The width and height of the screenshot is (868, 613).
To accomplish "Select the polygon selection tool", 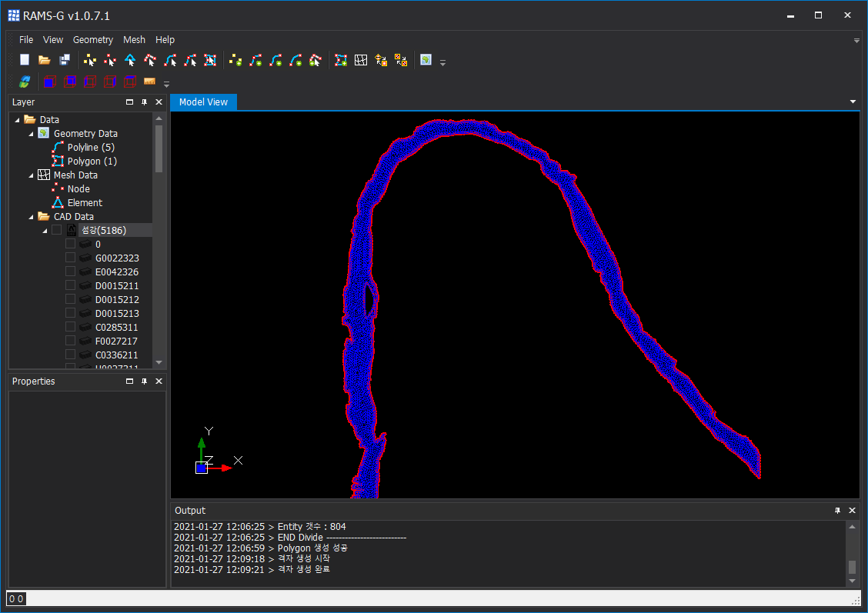I will tap(210, 60).
